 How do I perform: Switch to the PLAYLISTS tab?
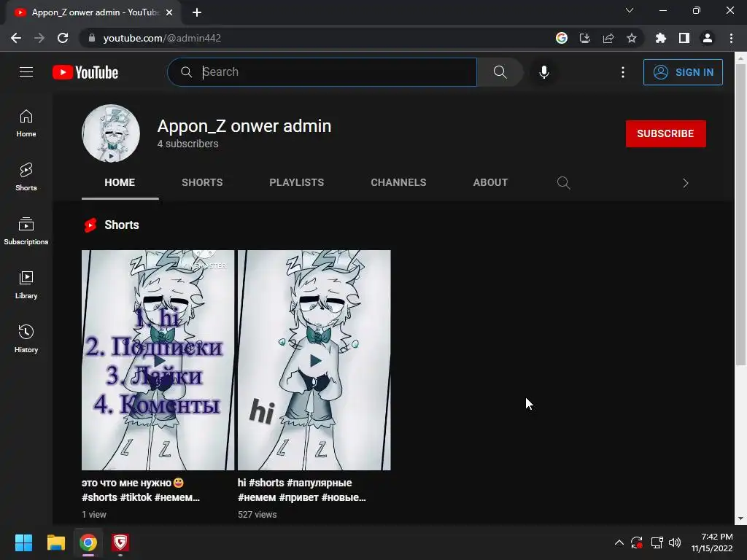296,182
